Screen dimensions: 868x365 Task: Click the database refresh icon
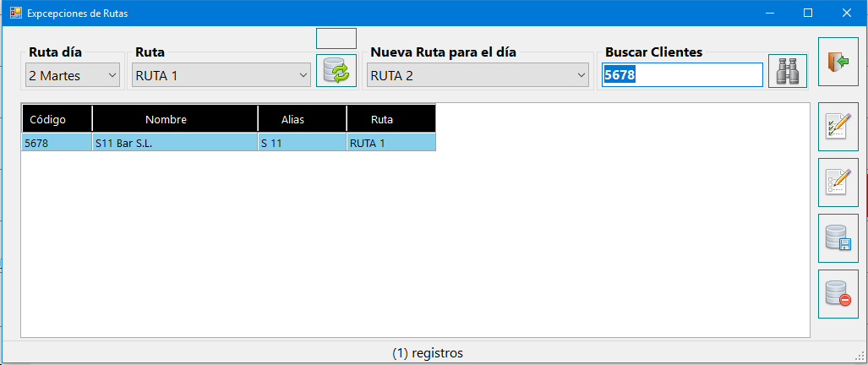tap(336, 71)
